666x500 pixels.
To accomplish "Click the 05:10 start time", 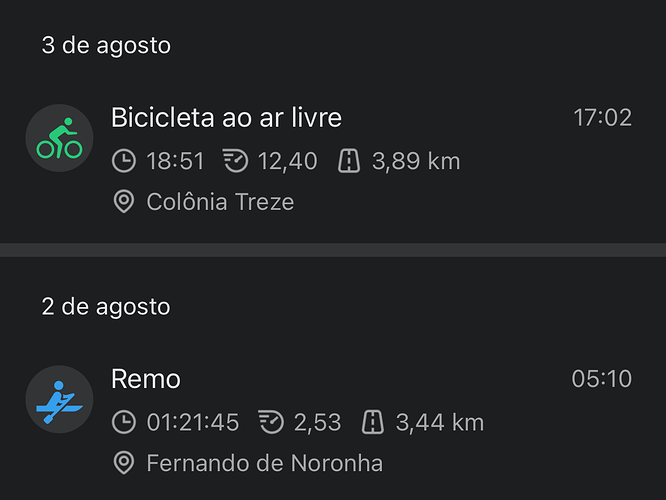I will click(602, 379).
